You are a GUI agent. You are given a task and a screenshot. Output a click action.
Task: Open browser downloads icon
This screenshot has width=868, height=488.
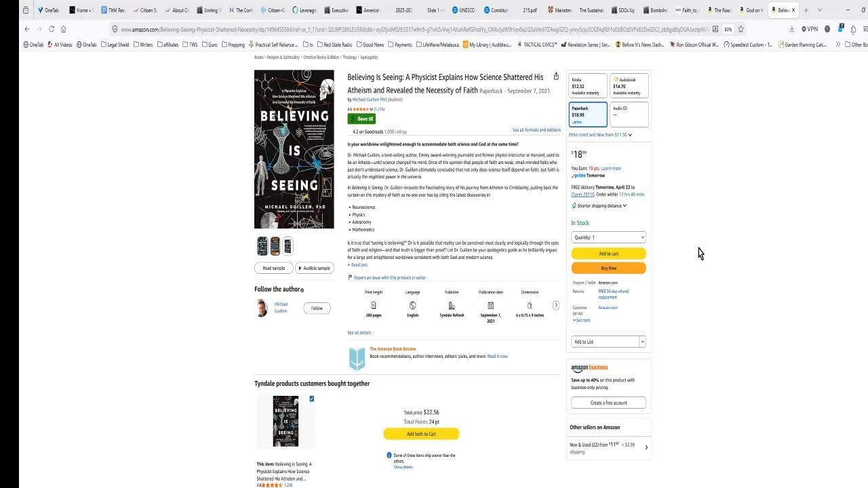[x=791, y=29]
